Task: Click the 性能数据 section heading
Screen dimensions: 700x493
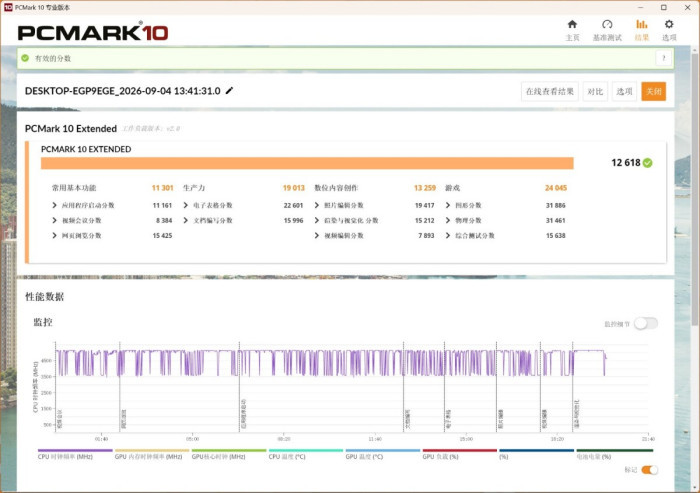Action: [x=45, y=297]
